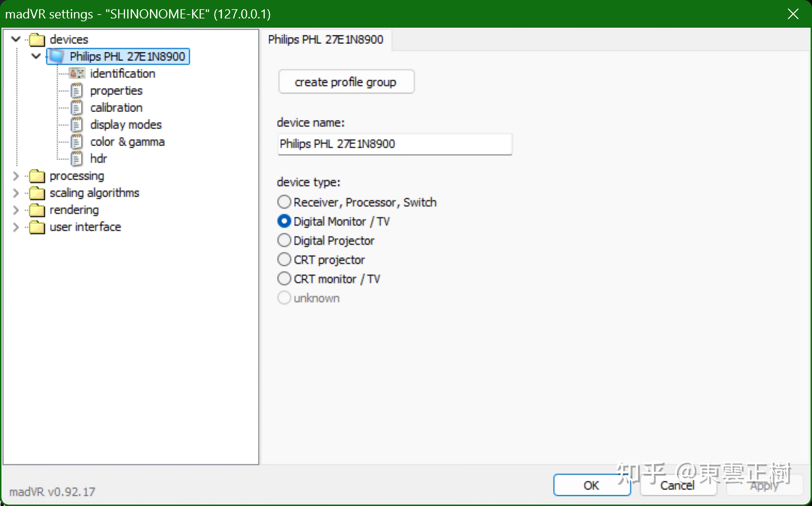Expand the processing tree node
Image resolution: width=812 pixels, height=506 pixels.
tap(16, 176)
